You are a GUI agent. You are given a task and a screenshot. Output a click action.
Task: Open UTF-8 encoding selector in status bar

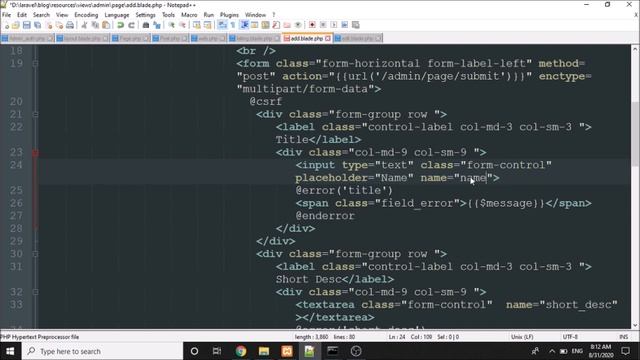570,337
